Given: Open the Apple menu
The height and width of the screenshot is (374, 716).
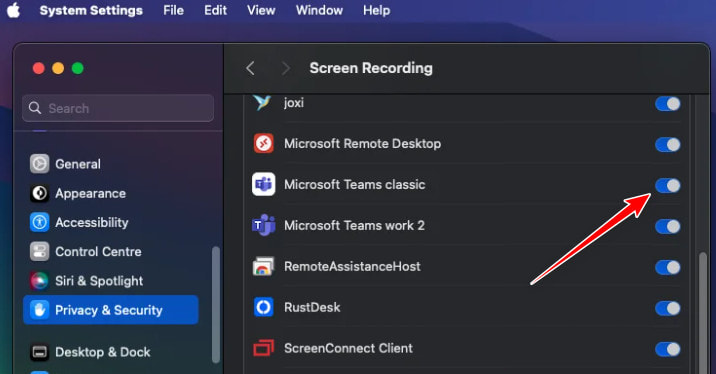Looking at the screenshot, I should click(14, 10).
